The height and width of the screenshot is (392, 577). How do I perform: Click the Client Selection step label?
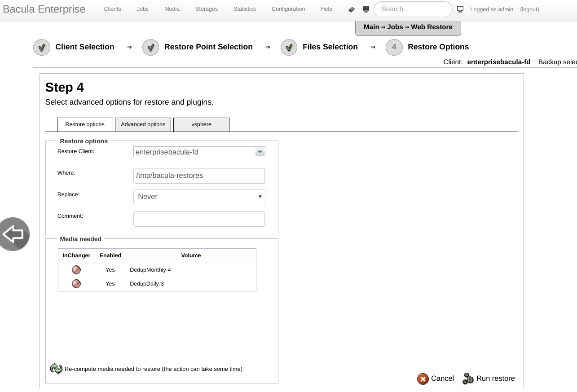(x=85, y=47)
